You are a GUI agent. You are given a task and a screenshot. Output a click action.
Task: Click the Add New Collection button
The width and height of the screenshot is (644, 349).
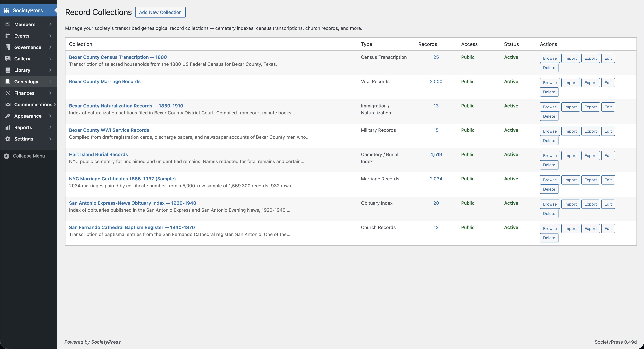point(160,12)
